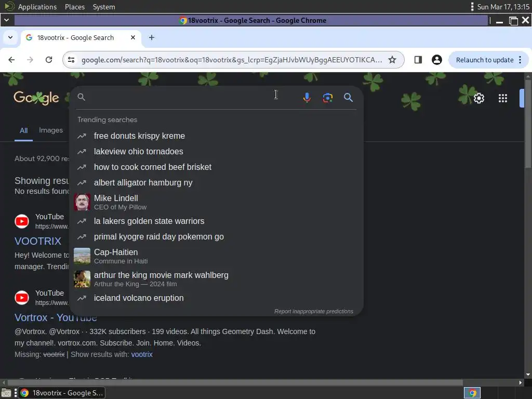The width and height of the screenshot is (532, 399).
Task: Click the voice search microphone icon
Action: pyautogui.click(x=307, y=98)
